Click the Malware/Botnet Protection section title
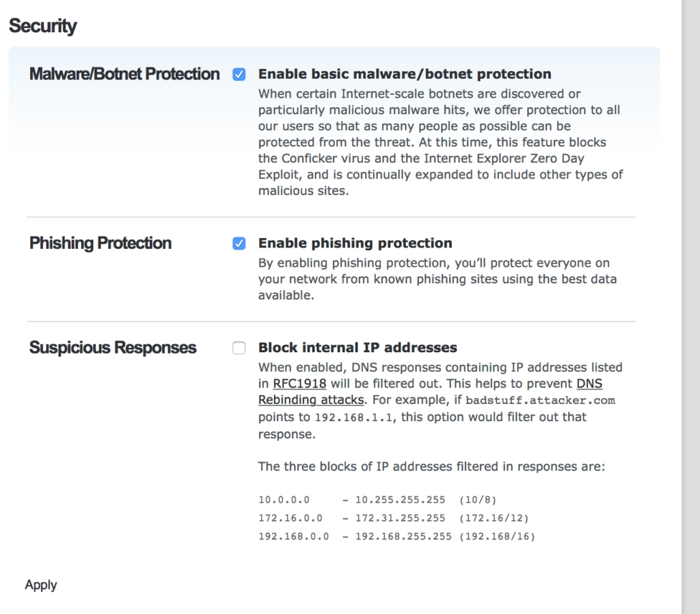 tap(124, 74)
